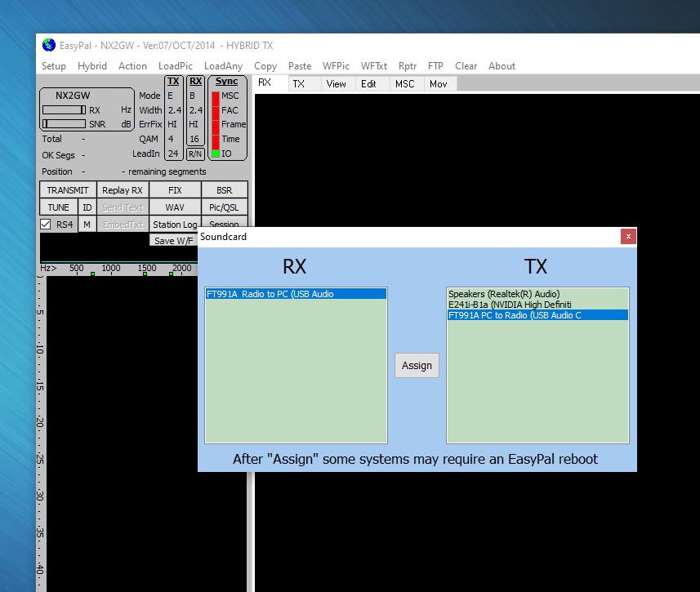Toggle the RS4 checkbox

pyautogui.click(x=46, y=225)
